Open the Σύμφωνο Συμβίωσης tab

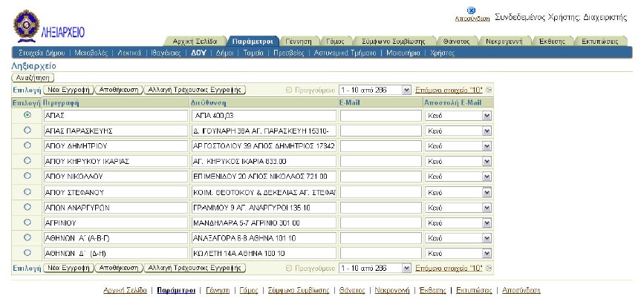point(394,42)
